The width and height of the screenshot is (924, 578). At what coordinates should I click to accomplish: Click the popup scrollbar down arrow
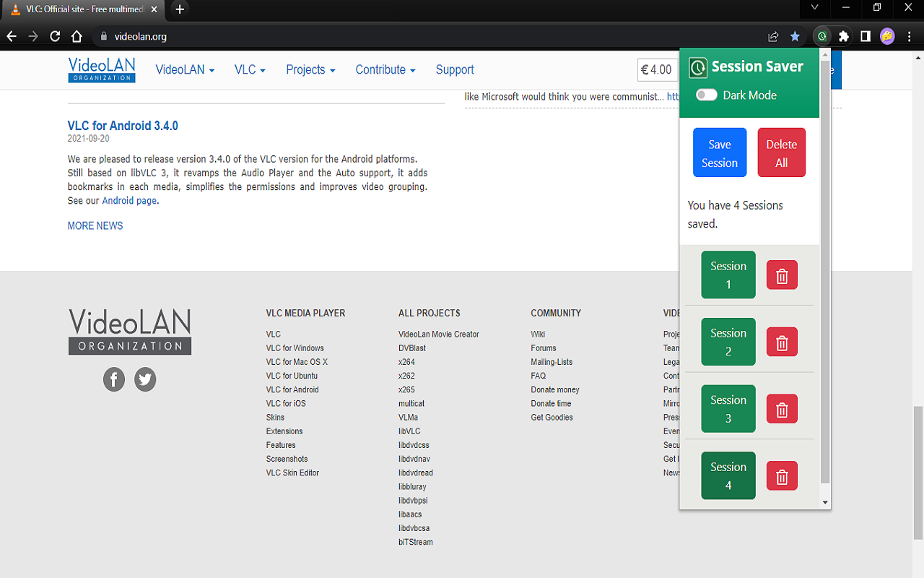(826, 503)
